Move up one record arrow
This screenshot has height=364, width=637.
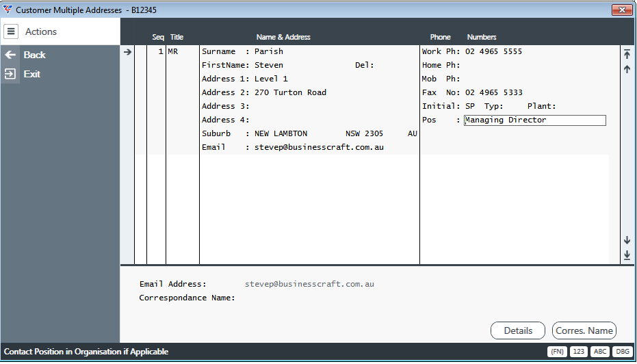pyautogui.click(x=627, y=70)
